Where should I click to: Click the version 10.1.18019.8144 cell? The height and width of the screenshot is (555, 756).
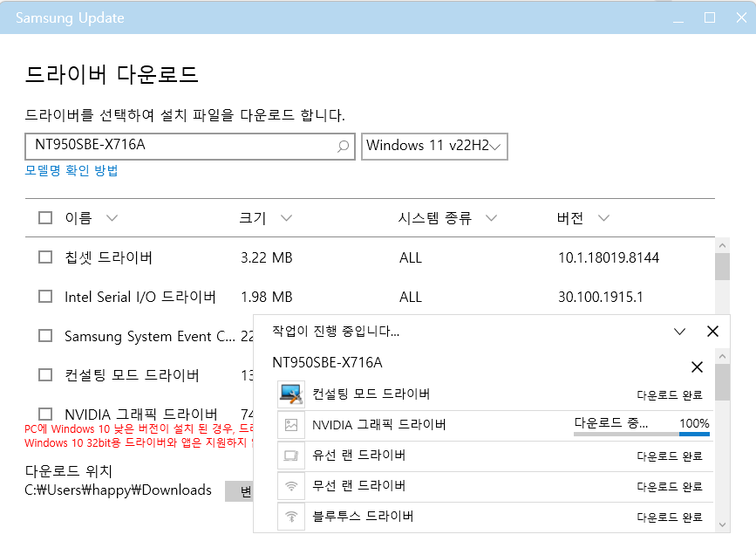pos(609,257)
